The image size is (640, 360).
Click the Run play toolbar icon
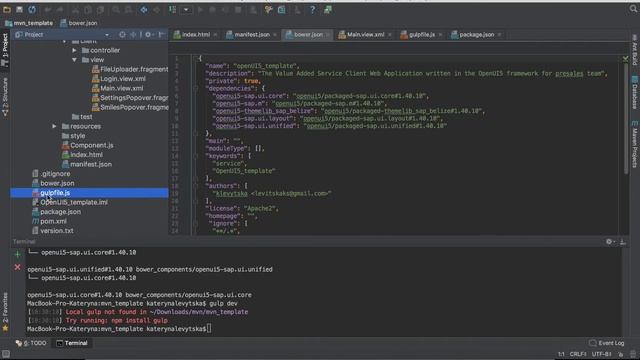click(200, 9)
